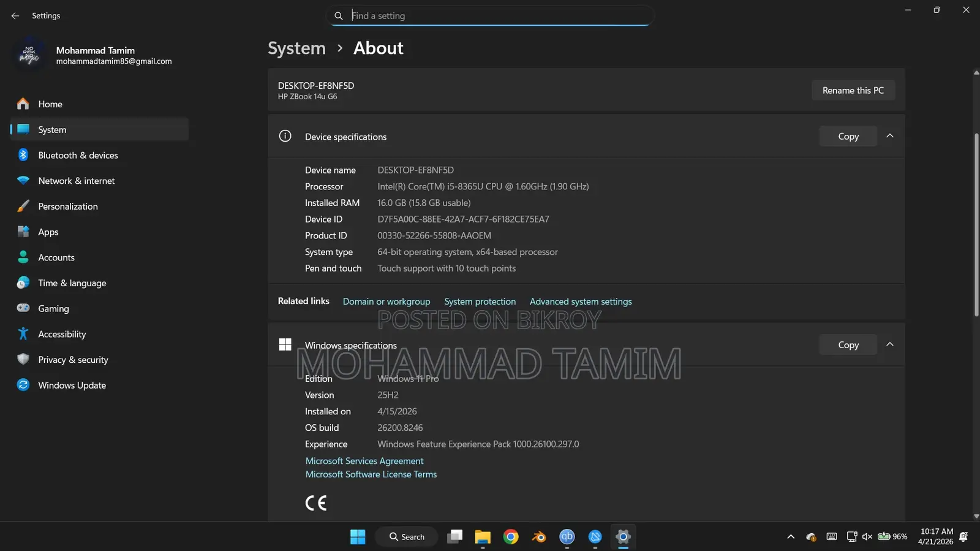Click the processor i5-8365U text
Screen dimensions: 980x551
point(483,187)
